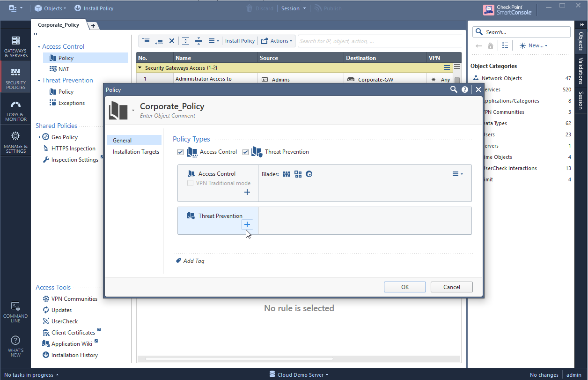The width and height of the screenshot is (588, 380).
Task: Open a new tab with the plus button
Action: tap(93, 26)
